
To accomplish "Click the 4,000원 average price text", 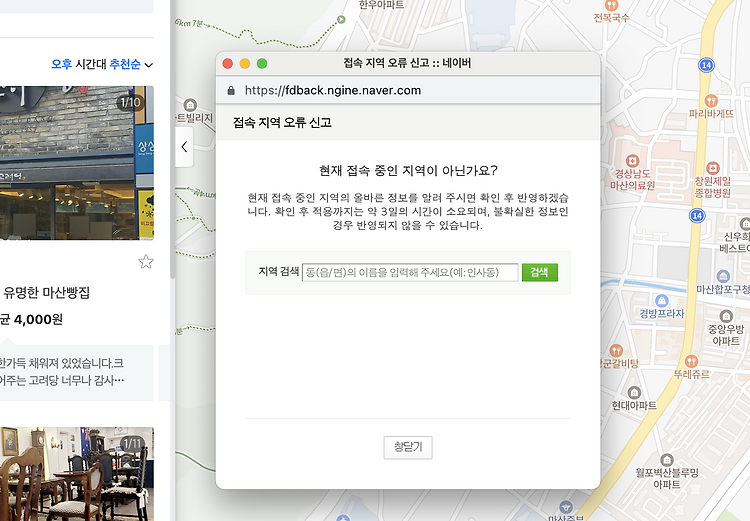I will pyautogui.click(x=38, y=320).
